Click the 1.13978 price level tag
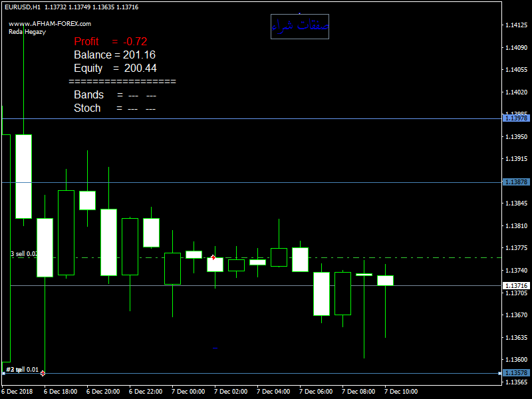Screen dimensions: 532x399 point(515,118)
